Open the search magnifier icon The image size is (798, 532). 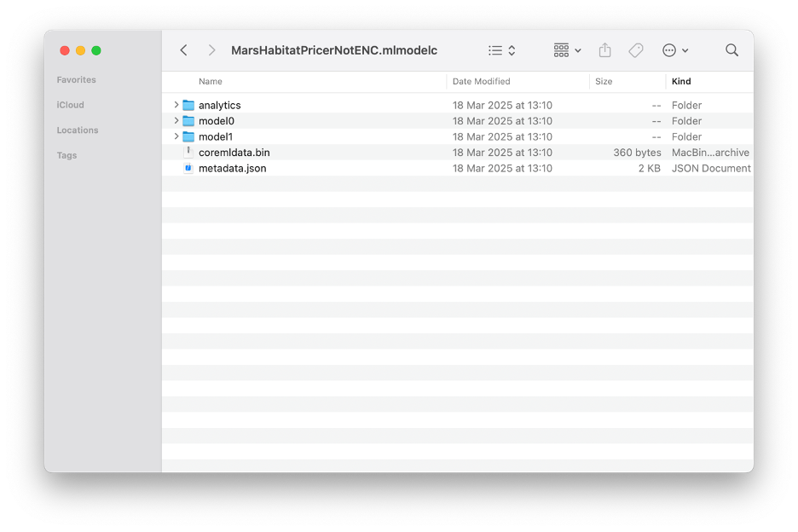click(731, 50)
